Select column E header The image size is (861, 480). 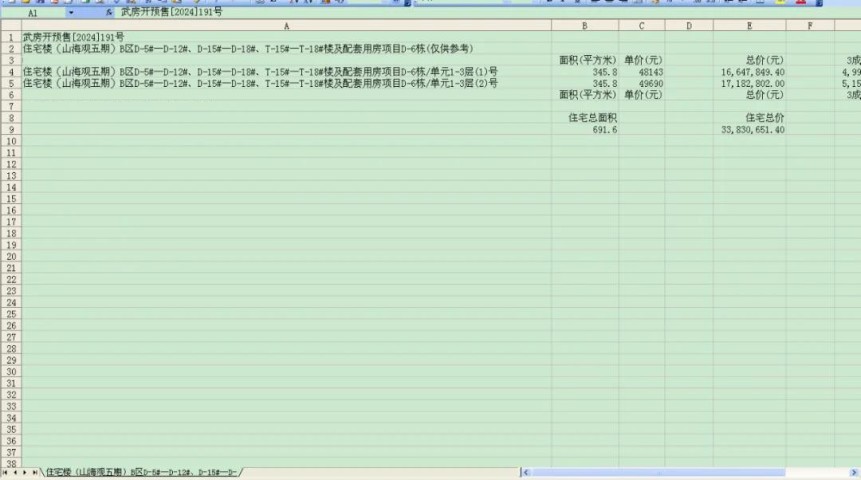coord(749,25)
